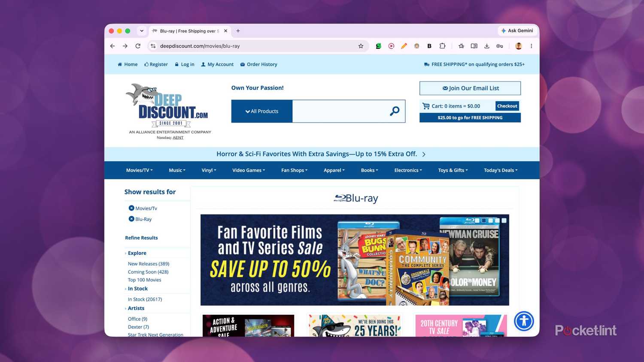644x362 pixels.
Task: Click the Checkout button
Action: click(507, 106)
